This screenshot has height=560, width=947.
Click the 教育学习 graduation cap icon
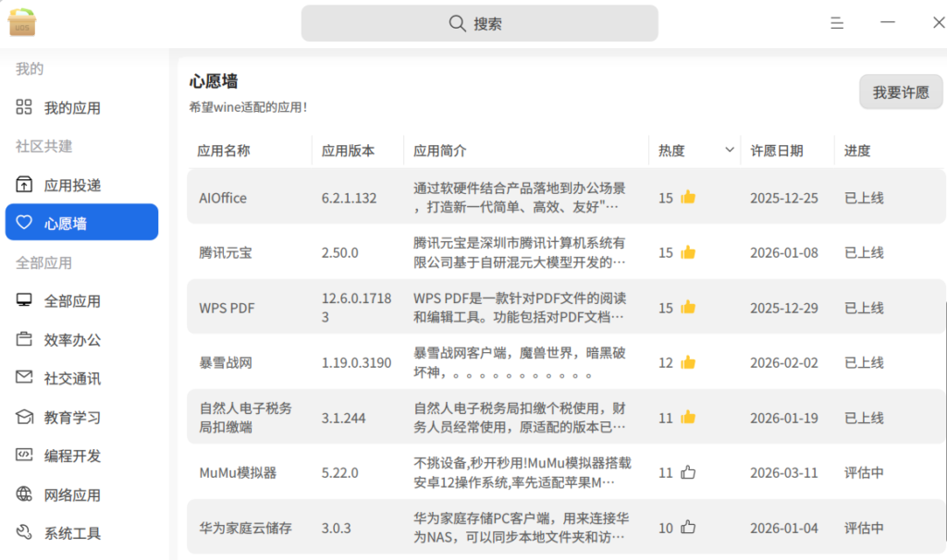(25, 417)
